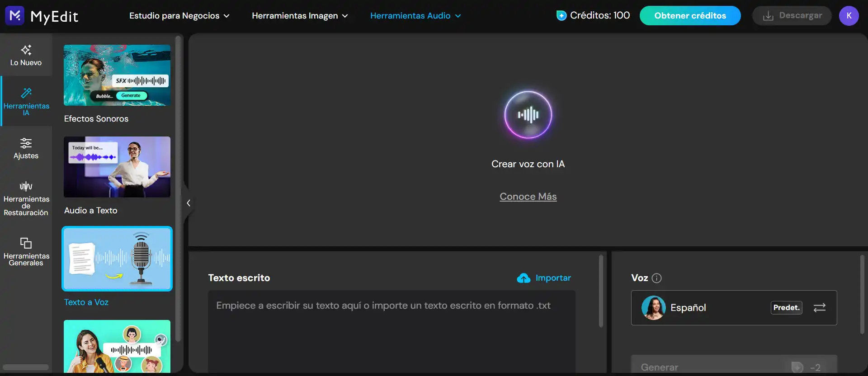Click the Descargar button
This screenshot has width=868, height=376.
(x=792, y=16)
